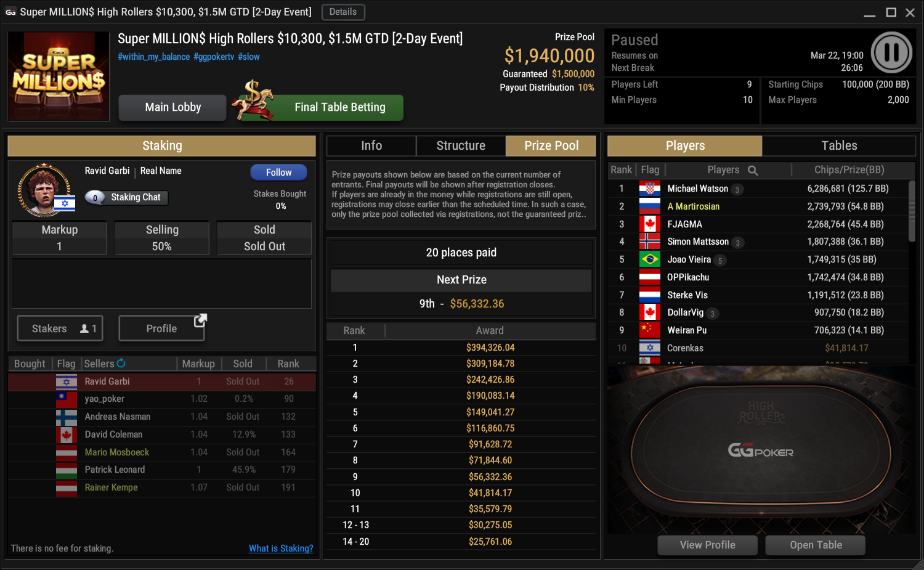Viewport: 924px width, 570px height.
Task: Sort sellers list by Rank header
Action: [x=288, y=364]
